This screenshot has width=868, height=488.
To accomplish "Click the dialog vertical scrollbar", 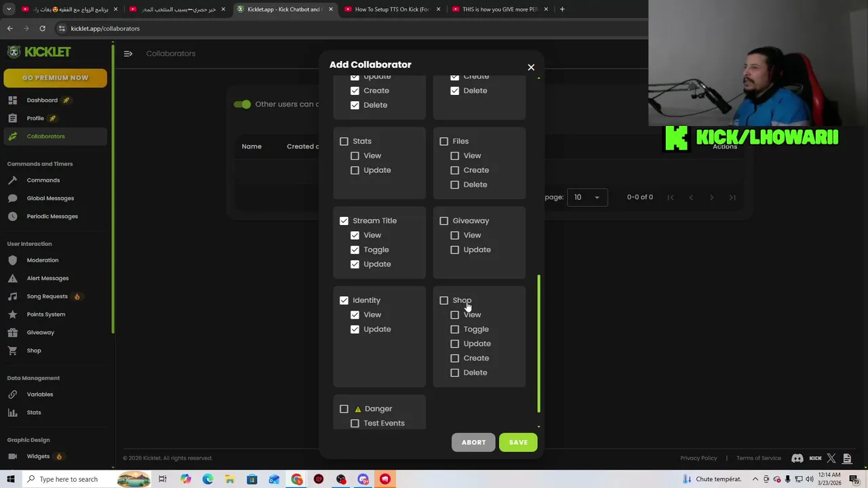I will click(539, 344).
